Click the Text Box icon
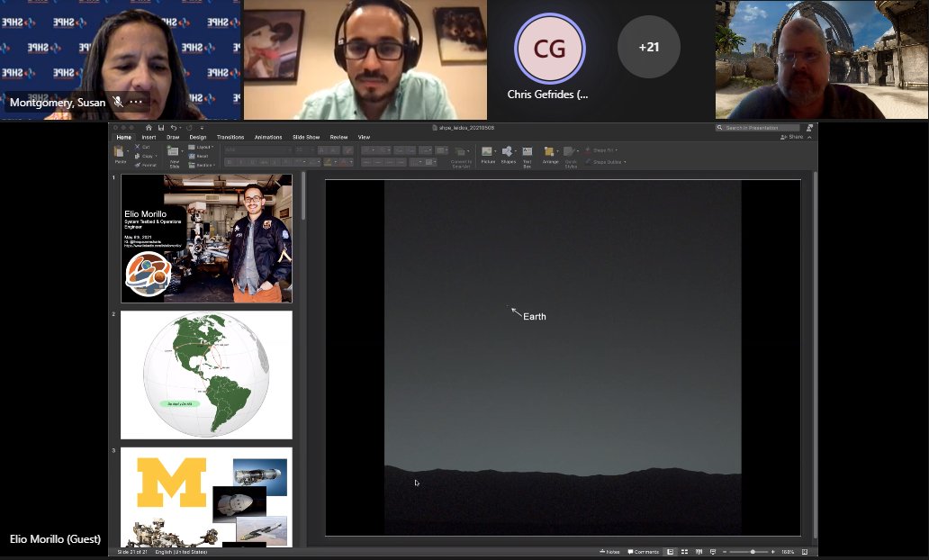The image size is (929, 560). [527, 151]
